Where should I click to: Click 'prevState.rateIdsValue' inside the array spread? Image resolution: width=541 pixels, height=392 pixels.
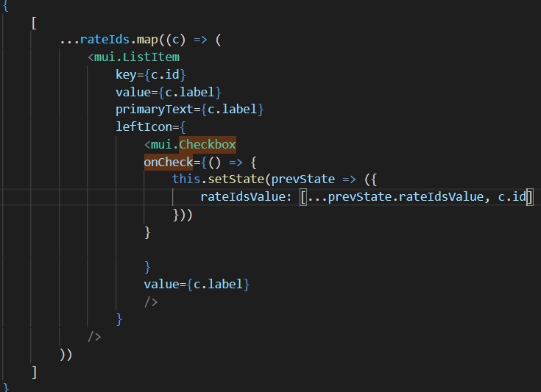pyautogui.click(x=406, y=197)
